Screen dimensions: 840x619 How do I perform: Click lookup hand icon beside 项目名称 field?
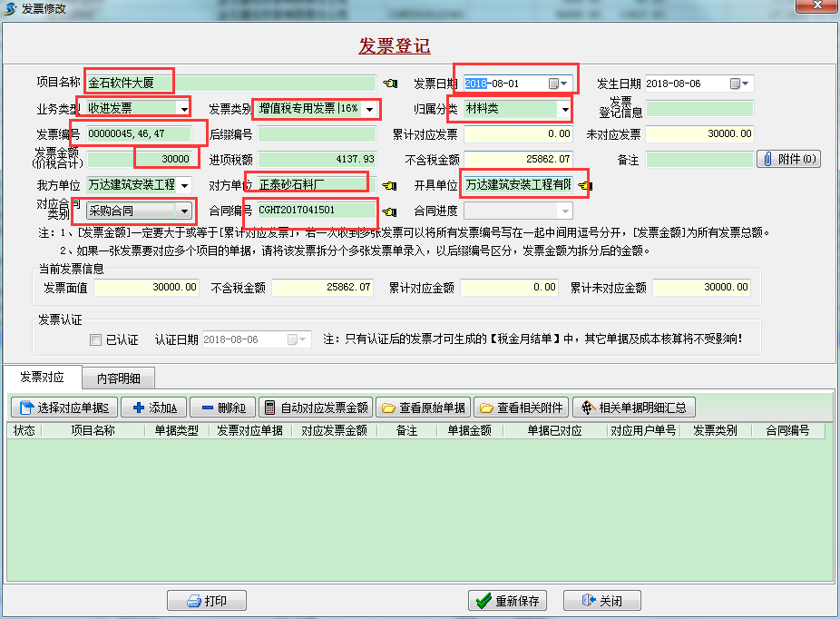[391, 84]
